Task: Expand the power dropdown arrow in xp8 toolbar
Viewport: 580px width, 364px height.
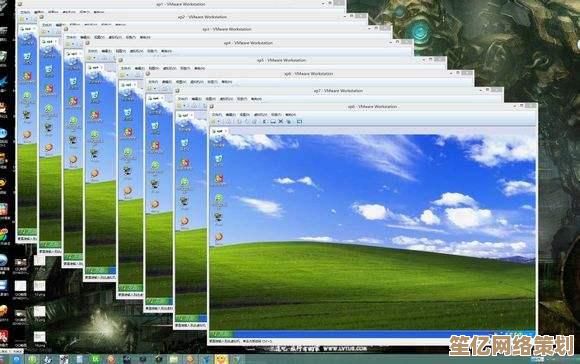Action: pyautogui.click(x=219, y=122)
